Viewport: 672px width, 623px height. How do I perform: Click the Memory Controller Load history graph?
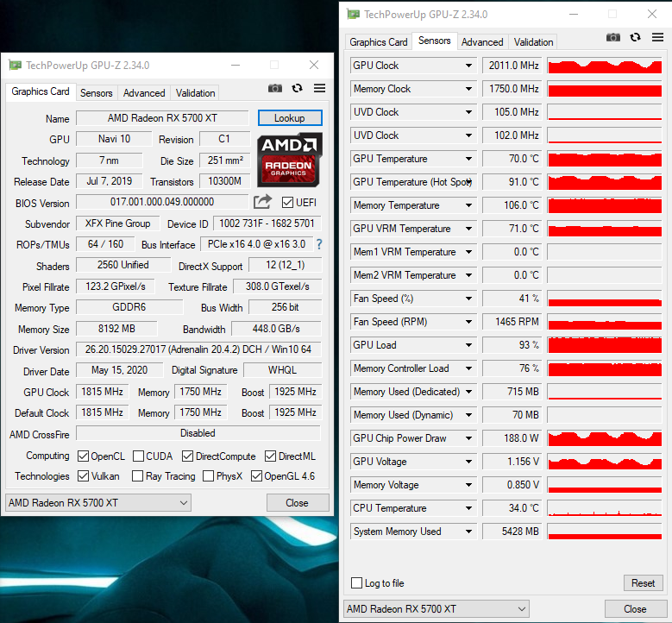(605, 368)
